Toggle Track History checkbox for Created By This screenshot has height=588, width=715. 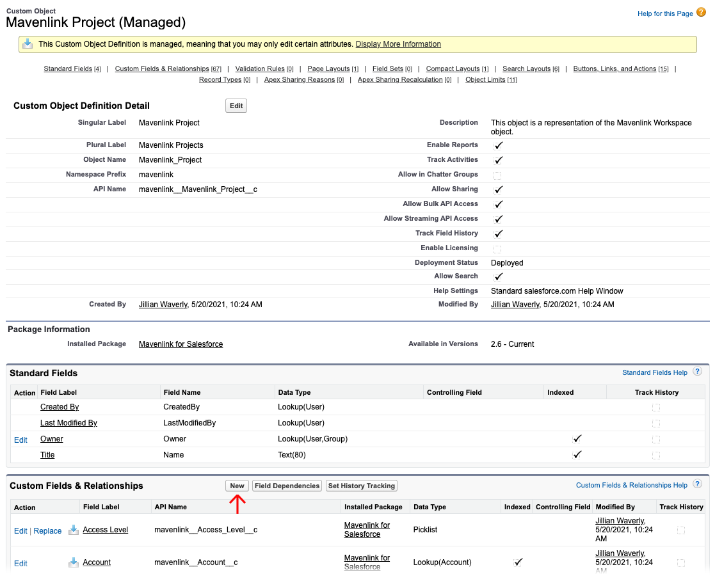tap(656, 408)
